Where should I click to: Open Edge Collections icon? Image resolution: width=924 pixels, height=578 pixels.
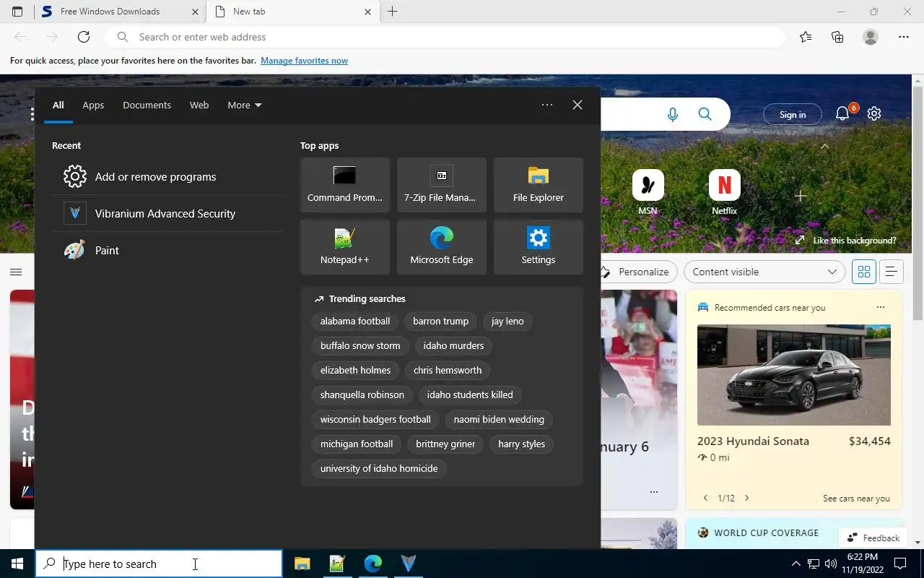pos(837,37)
